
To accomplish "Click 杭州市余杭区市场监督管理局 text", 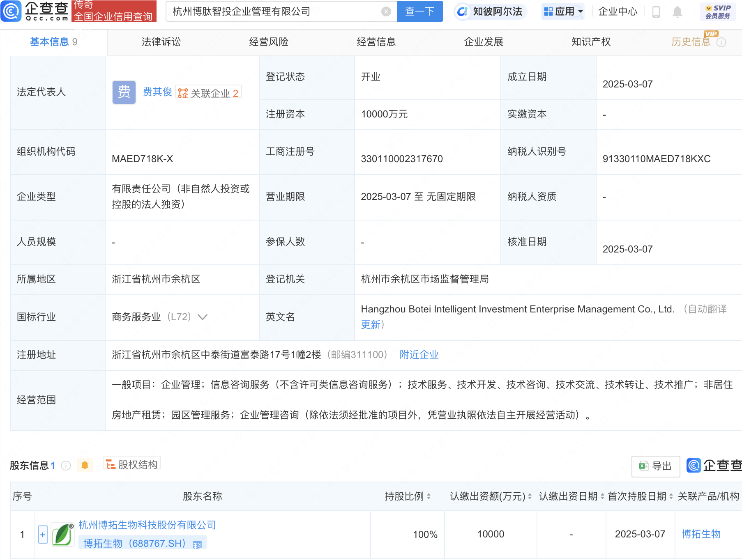I will point(425,279).
